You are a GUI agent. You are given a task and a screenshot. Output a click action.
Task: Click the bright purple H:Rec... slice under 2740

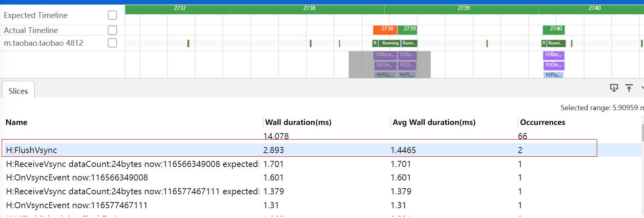(x=554, y=55)
